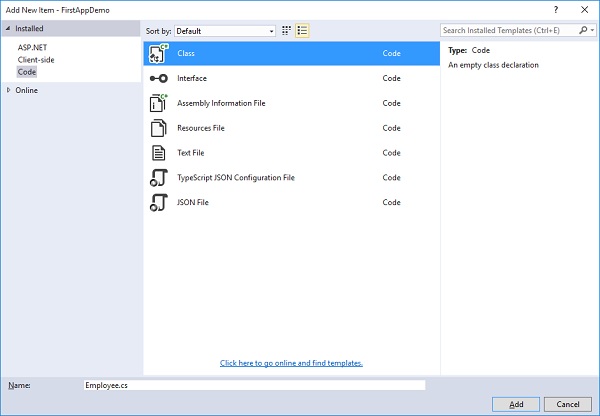
Task: Select the Text File icon
Action: point(158,153)
